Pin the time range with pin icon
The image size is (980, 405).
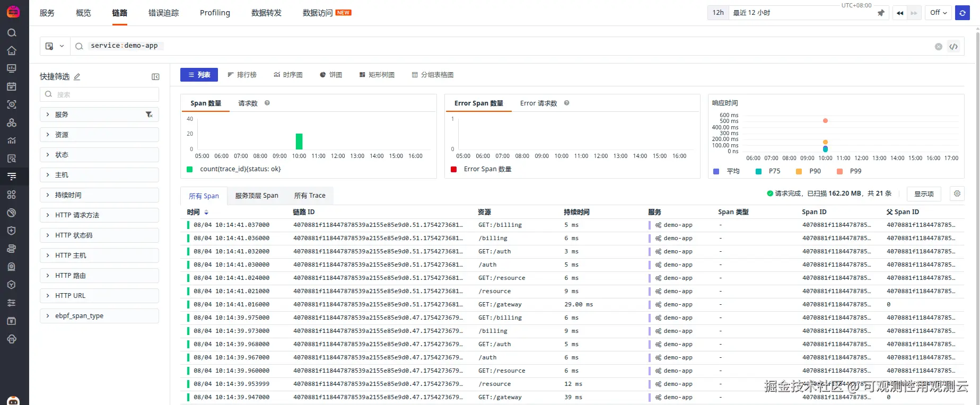(x=881, y=13)
